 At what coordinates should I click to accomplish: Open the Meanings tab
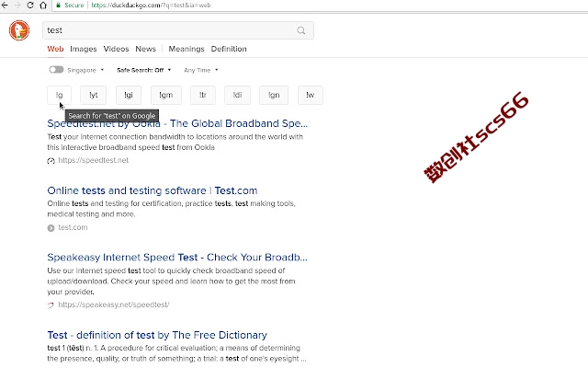tap(187, 49)
